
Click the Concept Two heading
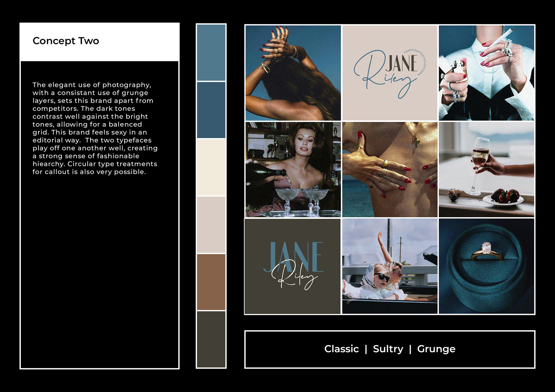(x=66, y=41)
